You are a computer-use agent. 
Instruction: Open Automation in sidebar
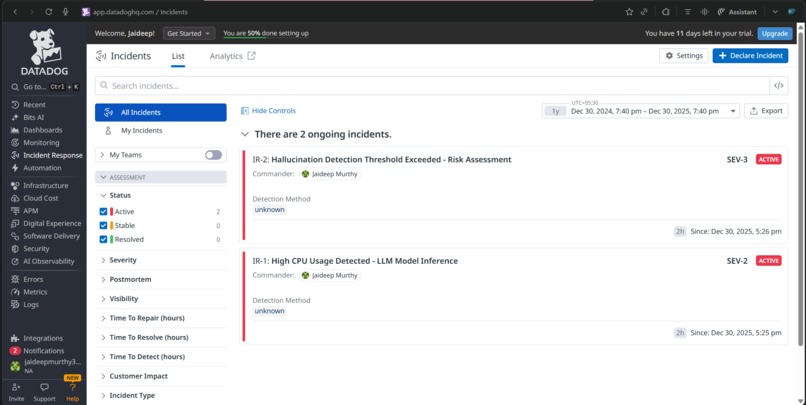(42, 168)
